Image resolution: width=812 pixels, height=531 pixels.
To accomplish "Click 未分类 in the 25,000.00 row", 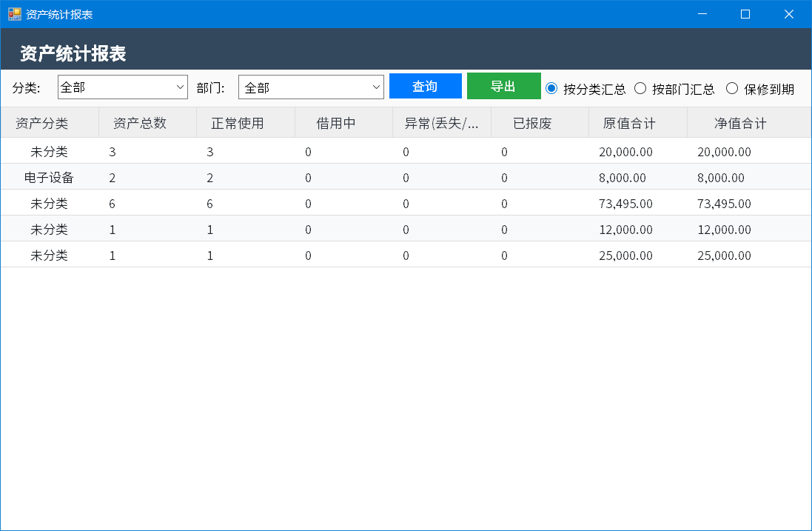I will click(49, 256).
